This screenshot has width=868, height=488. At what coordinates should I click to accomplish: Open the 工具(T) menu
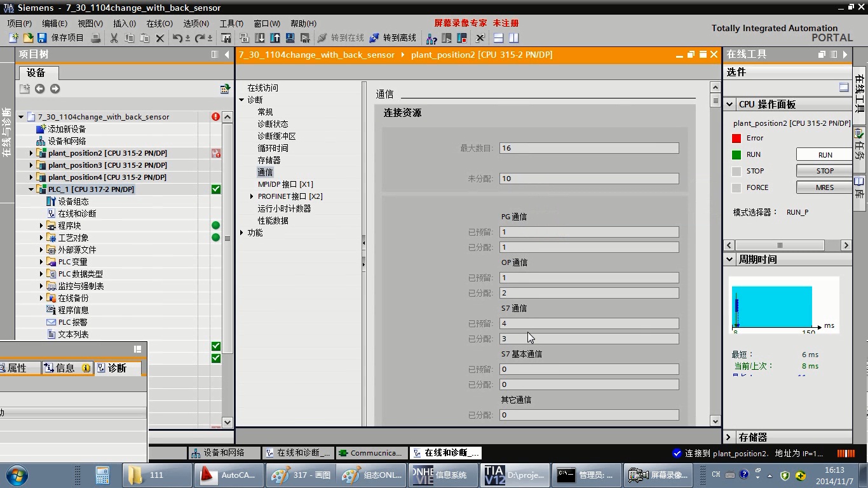[231, 24]
